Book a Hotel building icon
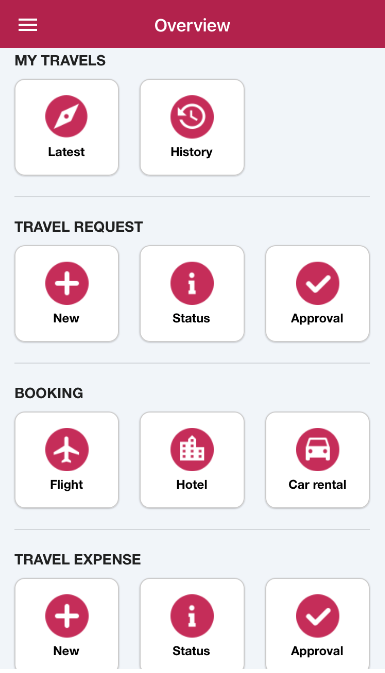 192,449
